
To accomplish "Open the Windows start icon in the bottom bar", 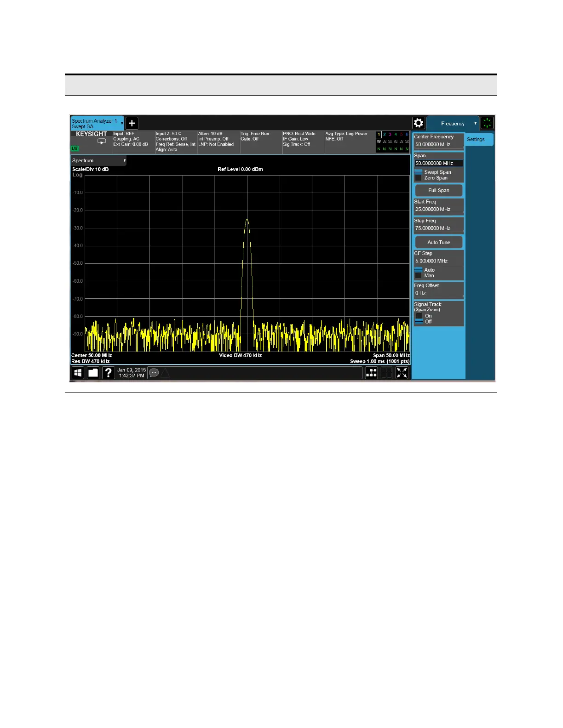I will click(78, 373).
